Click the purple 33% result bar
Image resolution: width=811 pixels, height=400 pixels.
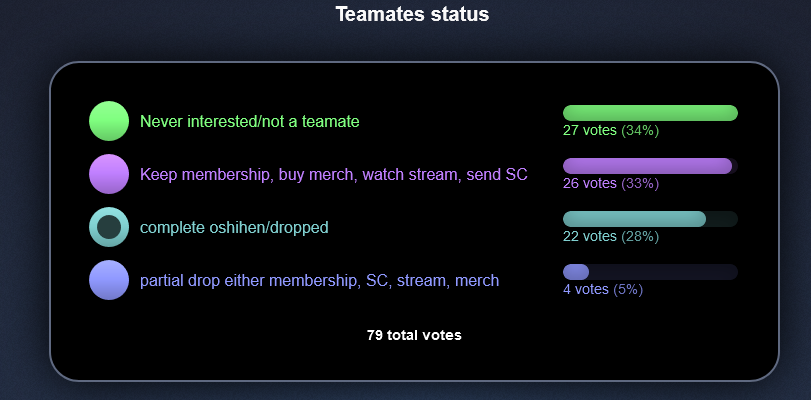tap(647, 166)
